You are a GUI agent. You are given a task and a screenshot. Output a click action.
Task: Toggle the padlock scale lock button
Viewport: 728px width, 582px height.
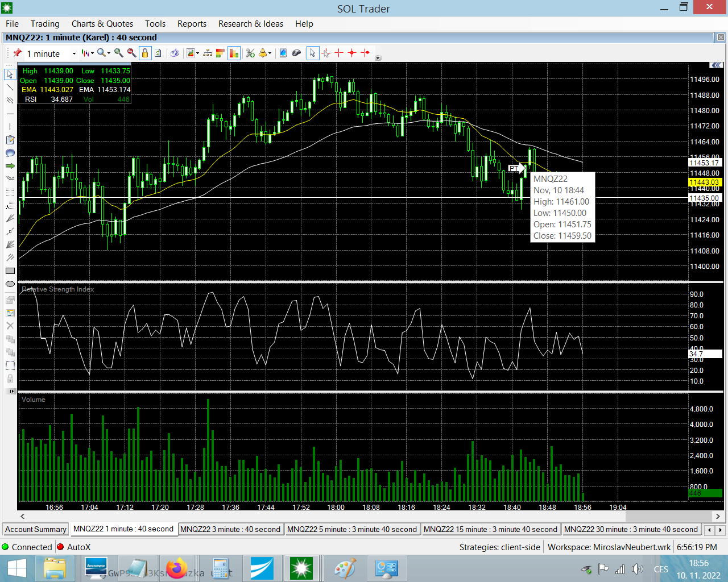click(x=144, y=53)
